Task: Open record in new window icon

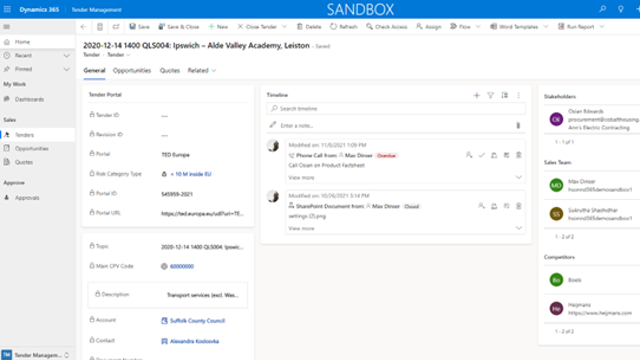Action: (x=116, y=27)
